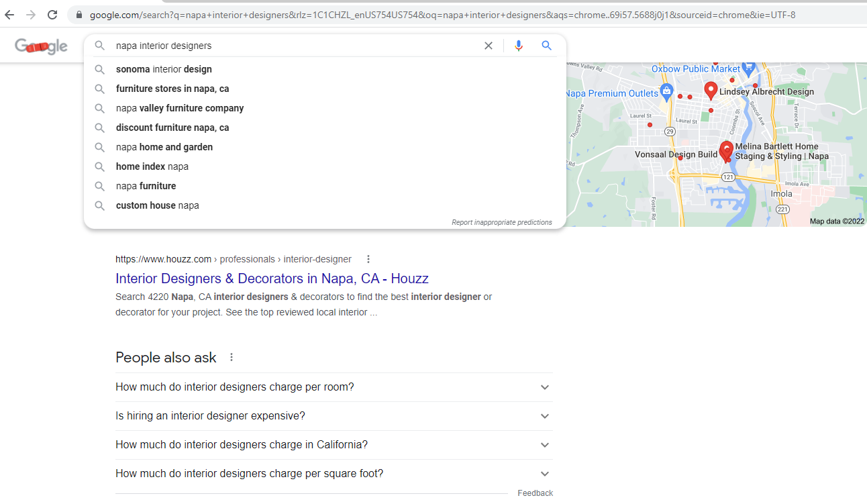867x504 pixels.
Task: Click the Houzz result description snippet
Action: pyautogui.click(x=304, y=305)
